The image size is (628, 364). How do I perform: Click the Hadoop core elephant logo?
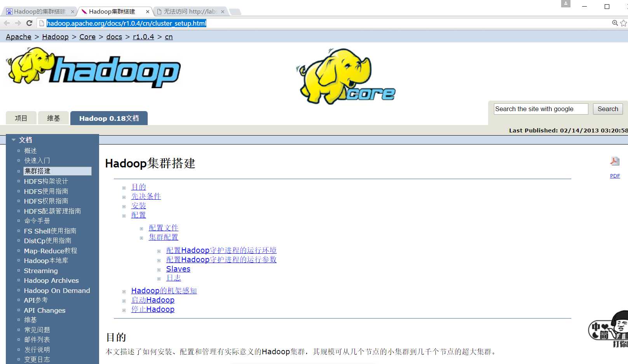coord(345,77)
